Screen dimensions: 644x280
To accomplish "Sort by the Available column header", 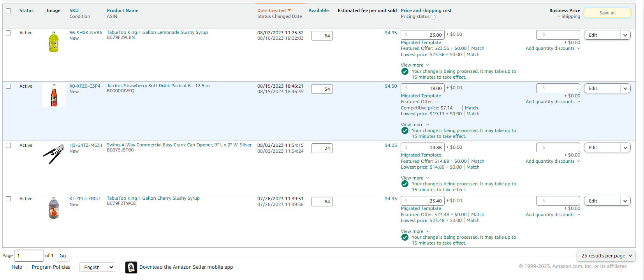I will (318, 11).
